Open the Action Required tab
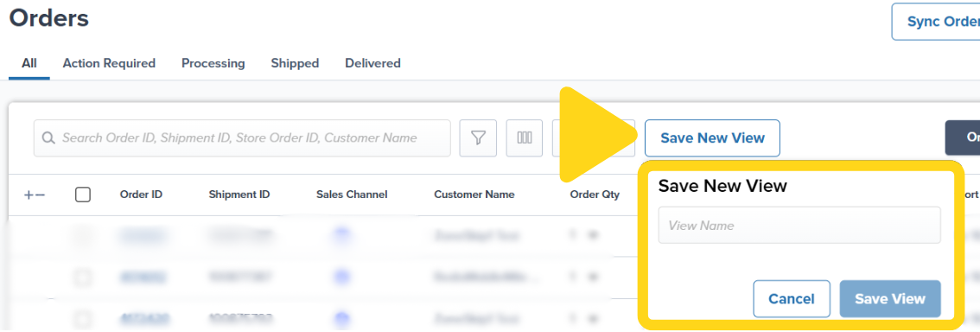 coord(109,63)
